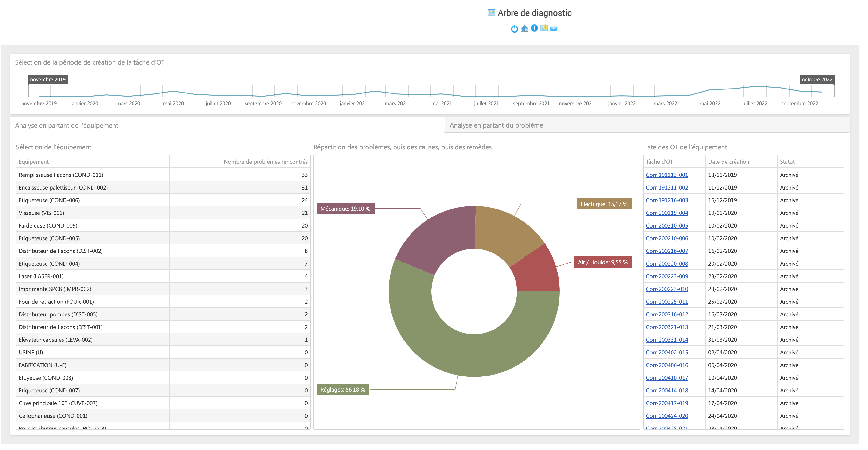Open work order Corr-200321-013
This screenshot has width=868, height=450.
(x=667, y=327)
